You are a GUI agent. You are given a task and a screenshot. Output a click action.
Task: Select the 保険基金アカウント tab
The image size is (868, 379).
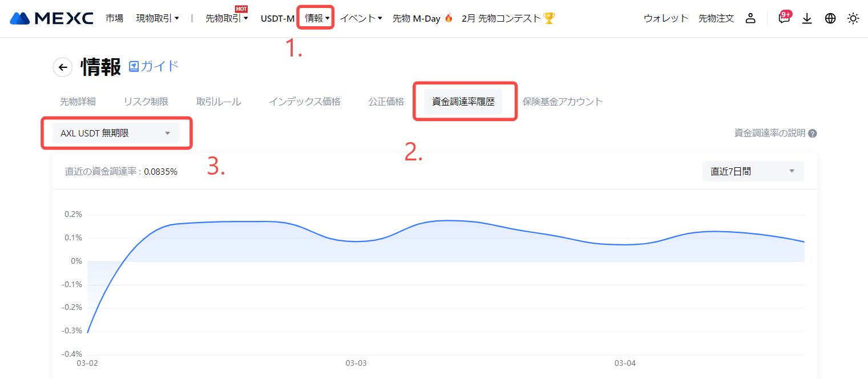point(563,102)
